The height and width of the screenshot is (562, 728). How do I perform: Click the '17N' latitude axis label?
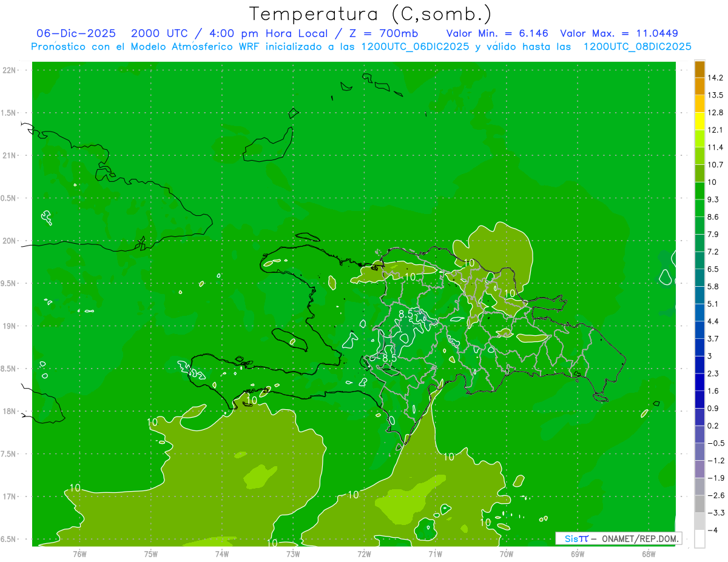(x=10, y=497)
